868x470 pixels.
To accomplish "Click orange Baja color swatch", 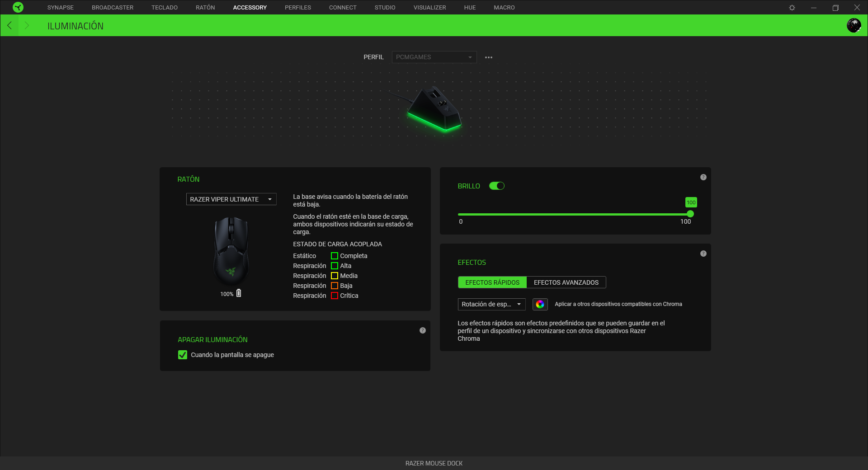I will (335, 286).
